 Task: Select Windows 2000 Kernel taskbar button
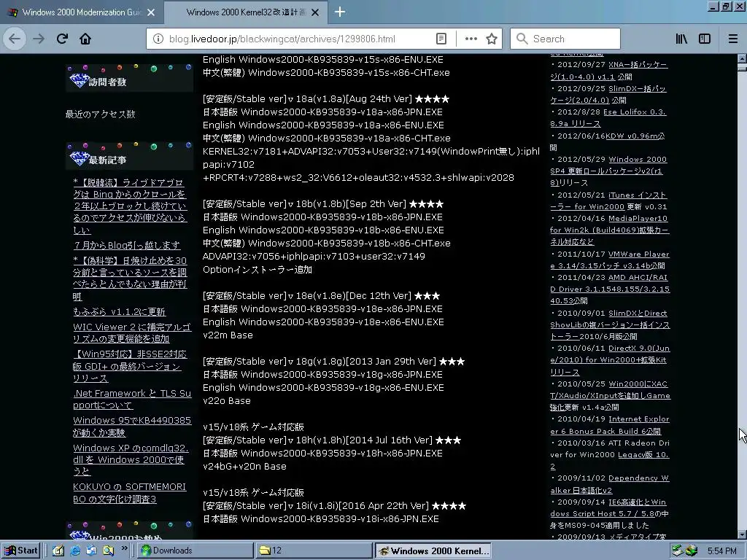pyautogui.click(x=433, y=551)
